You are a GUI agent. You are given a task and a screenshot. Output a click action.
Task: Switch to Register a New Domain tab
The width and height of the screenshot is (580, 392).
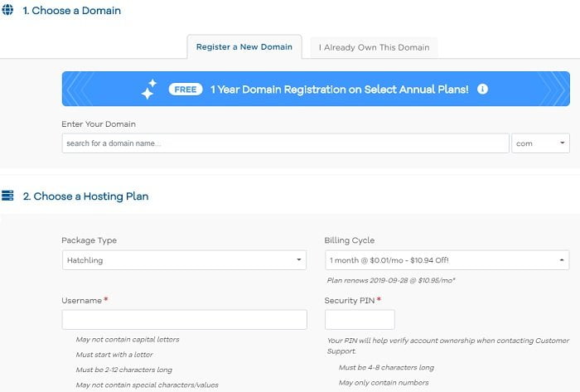[x=244, y=47]
